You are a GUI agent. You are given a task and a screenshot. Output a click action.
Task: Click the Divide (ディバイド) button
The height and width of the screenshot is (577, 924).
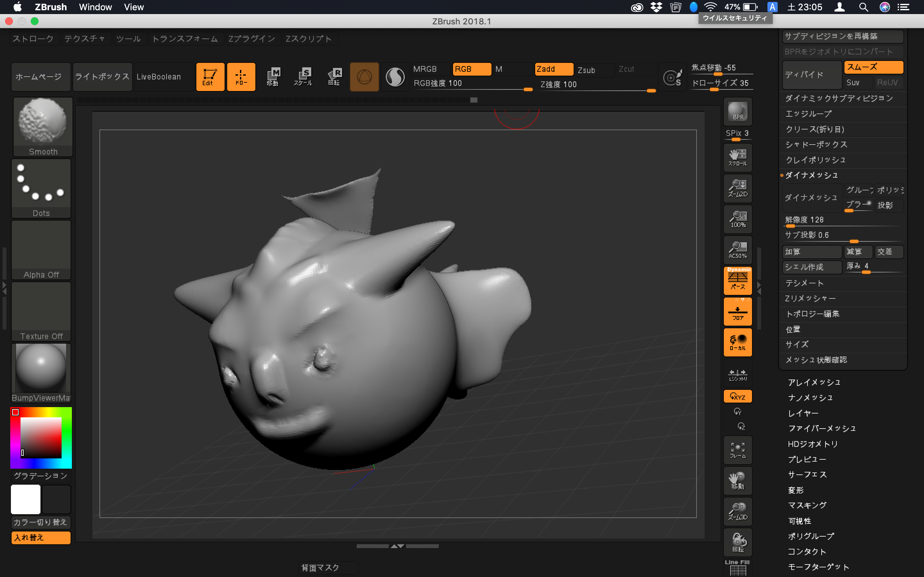[x=811, y=75]
